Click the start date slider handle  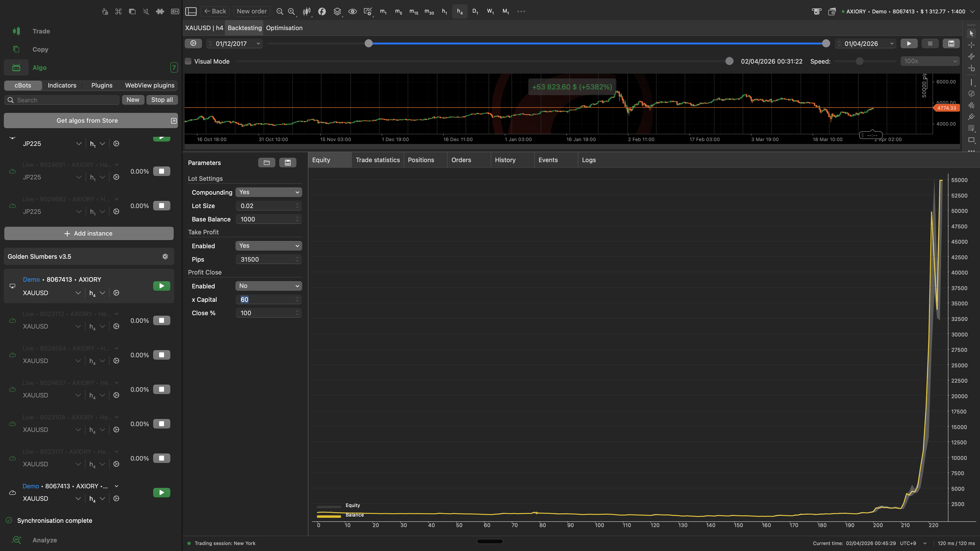(x=368, y=44)
